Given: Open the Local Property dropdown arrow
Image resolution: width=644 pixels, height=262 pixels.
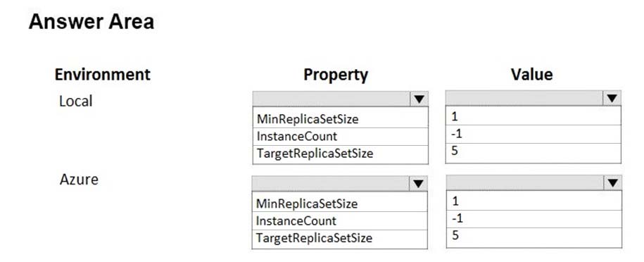Looking at the screenshot, I should pos(419,99).
